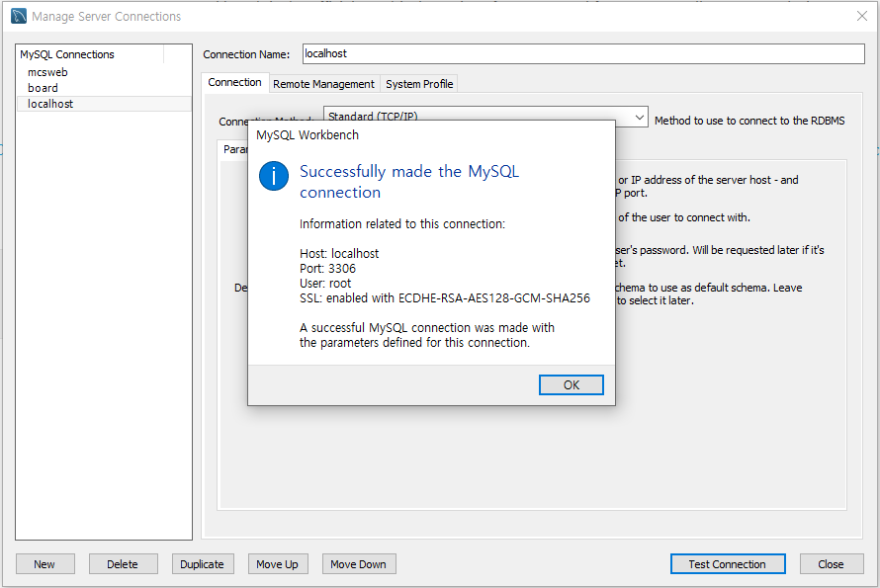Click the MySQL Workbench dialog title
Screen dimensions: 880x588
click(308, 134)
